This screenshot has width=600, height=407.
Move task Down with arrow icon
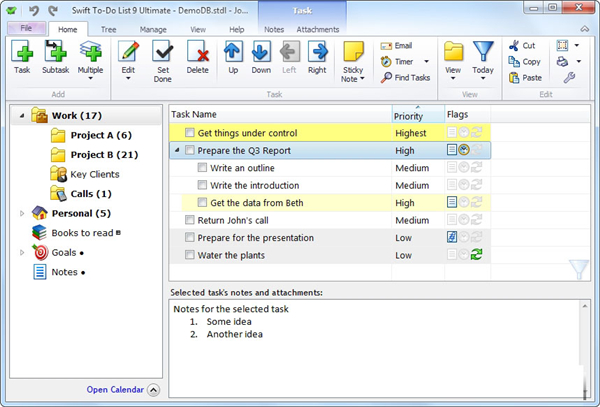tap(261, 52)
